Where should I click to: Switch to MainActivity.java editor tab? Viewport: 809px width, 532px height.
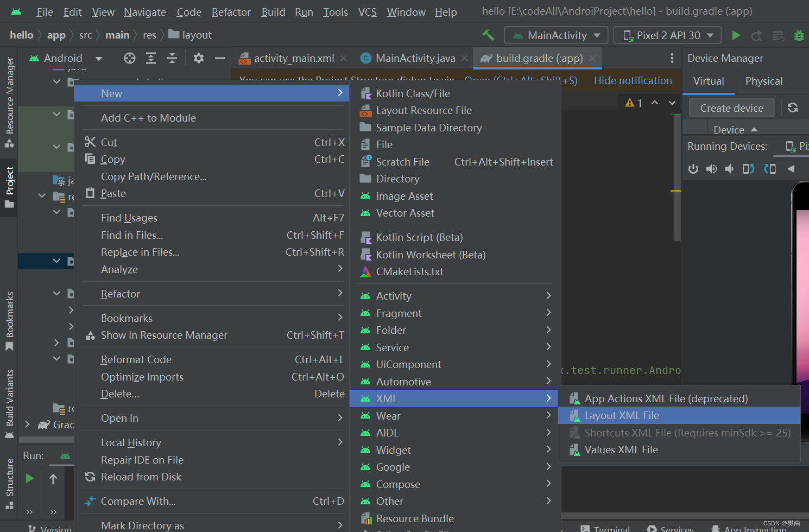415,58
